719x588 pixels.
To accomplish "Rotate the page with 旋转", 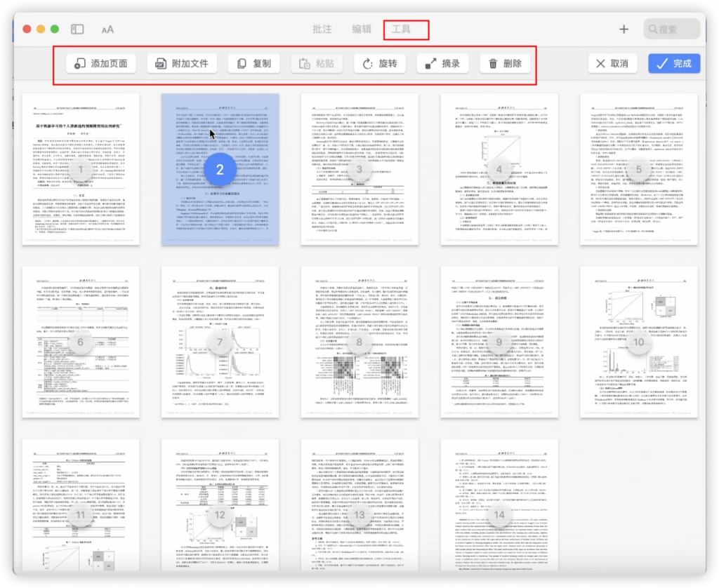I will [380, 64].
